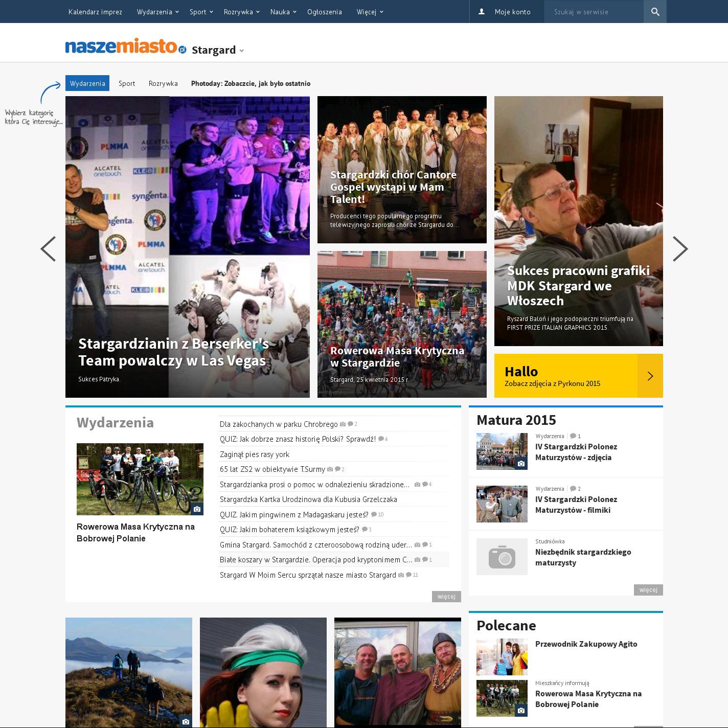Expand the Więcej menu in top bar
Screen dimensions: 728x728
point(370,12)
